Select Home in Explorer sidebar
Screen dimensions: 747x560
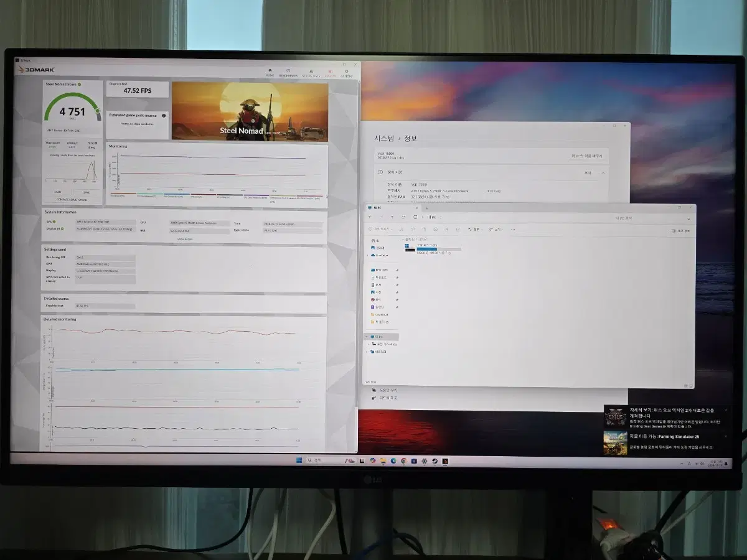tap(376, 241)
